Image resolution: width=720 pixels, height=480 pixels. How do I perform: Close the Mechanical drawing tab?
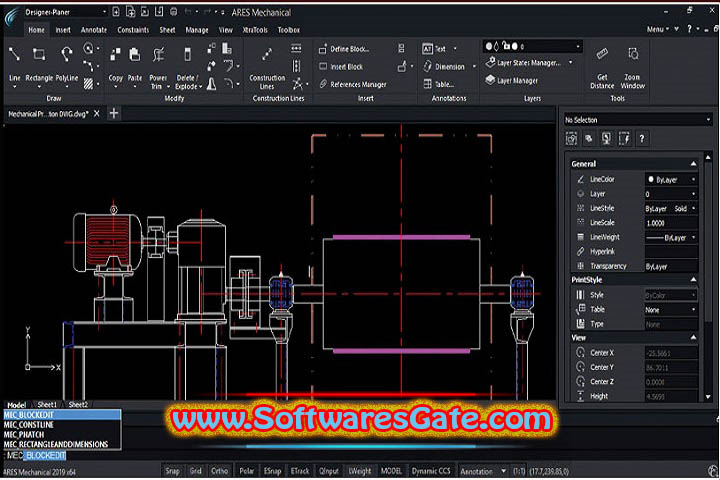coord(97,113)
